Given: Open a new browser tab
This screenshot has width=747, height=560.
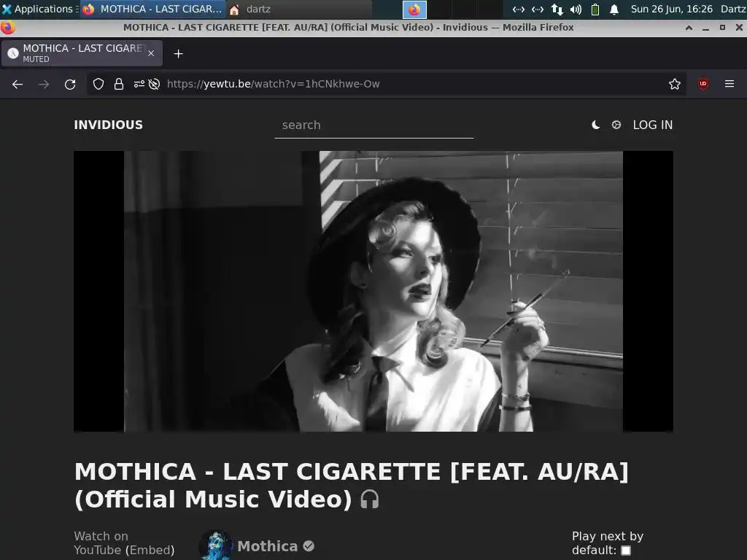Looking at the screenshot, I should 178,54.
